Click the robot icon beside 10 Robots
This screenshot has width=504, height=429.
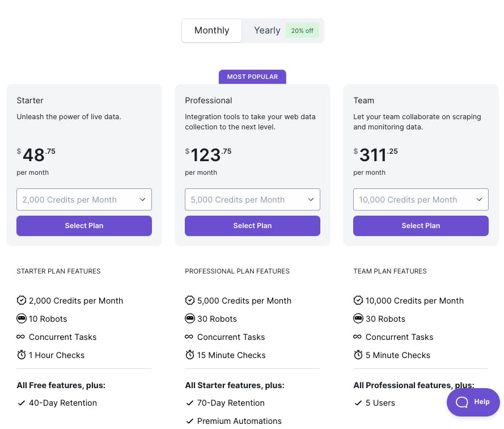(22, 318)
